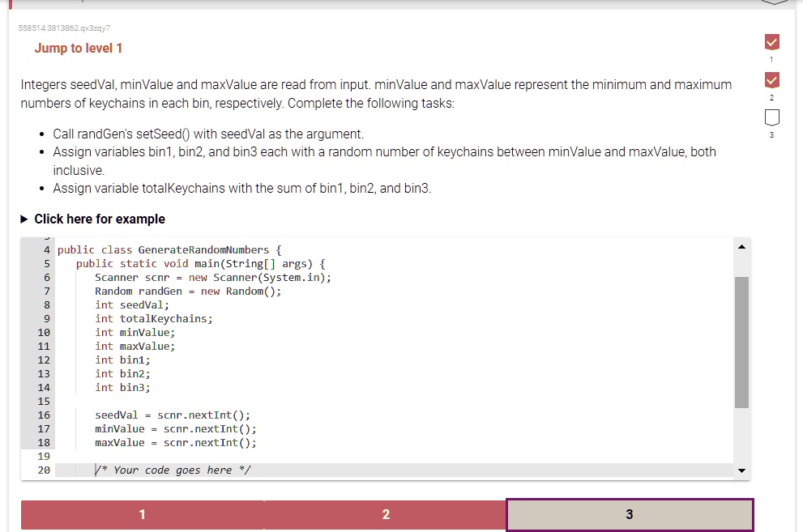Image resolution: width=803 pixels, height=532 pixels.
Task: Click the code editor scroll down arrow
Action: point(741,470)
